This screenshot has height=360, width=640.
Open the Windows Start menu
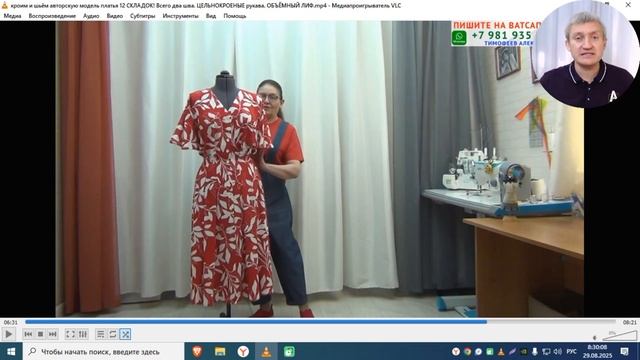(x=11, y=351)
